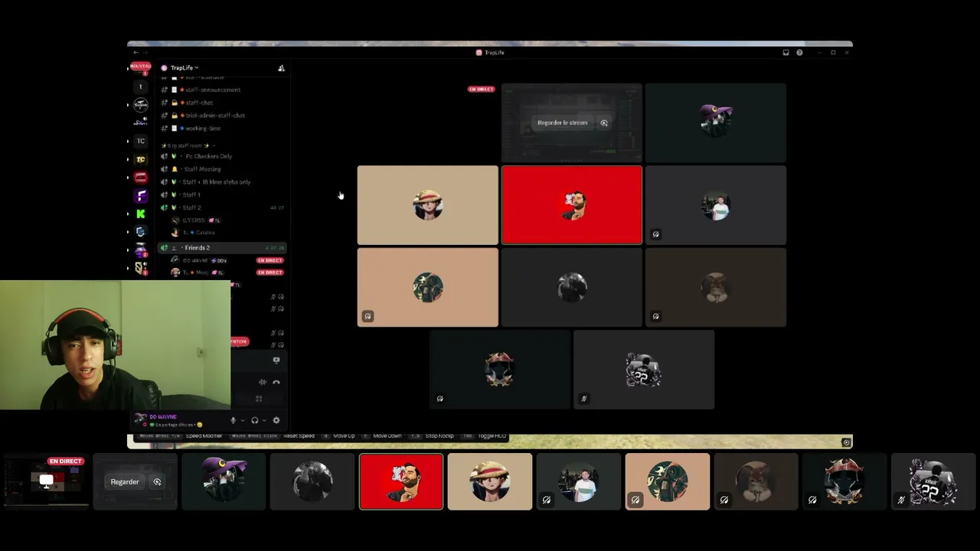
Task: Select EN DIRECT stream preview thumbnail in bottom strip
Action: [46, 481]
